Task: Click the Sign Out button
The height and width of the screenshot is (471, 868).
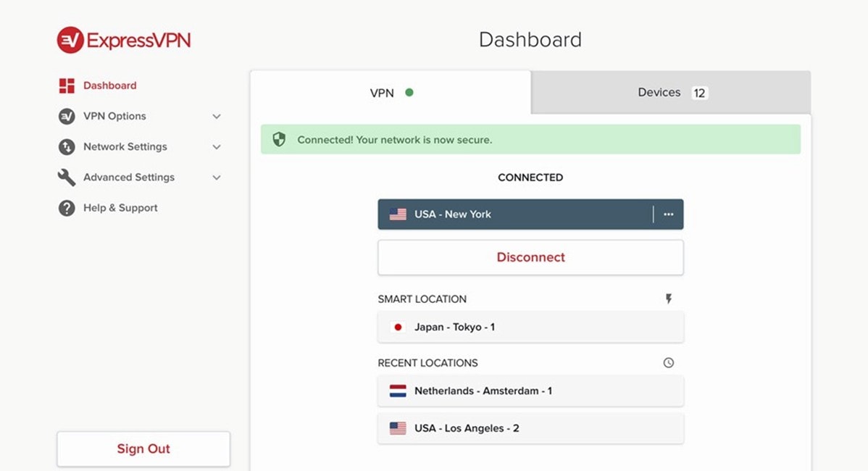Action: click(x=143, y=449)
